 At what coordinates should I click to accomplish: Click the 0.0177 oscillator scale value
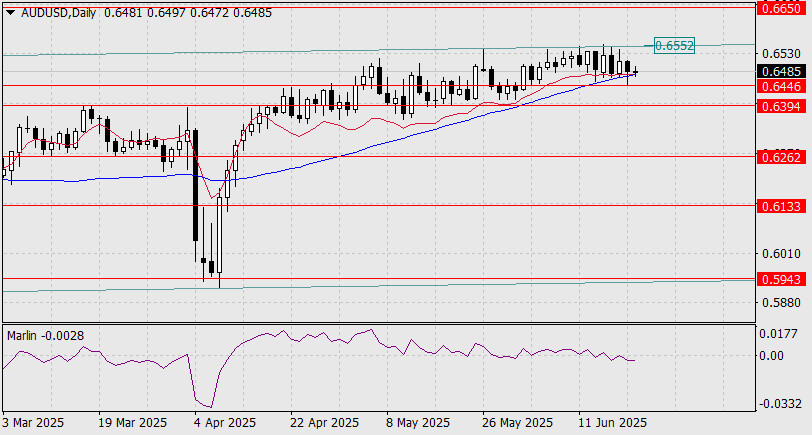[778, 334]
